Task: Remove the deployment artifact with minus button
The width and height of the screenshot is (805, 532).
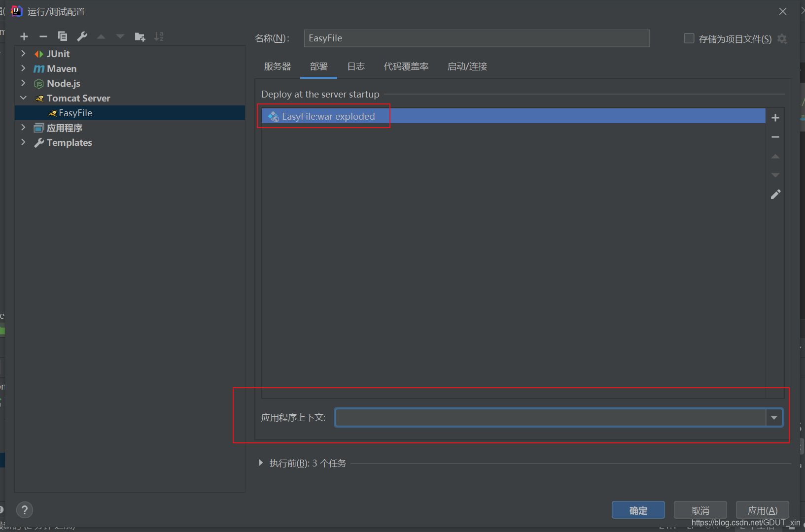Action: (775, 137)
